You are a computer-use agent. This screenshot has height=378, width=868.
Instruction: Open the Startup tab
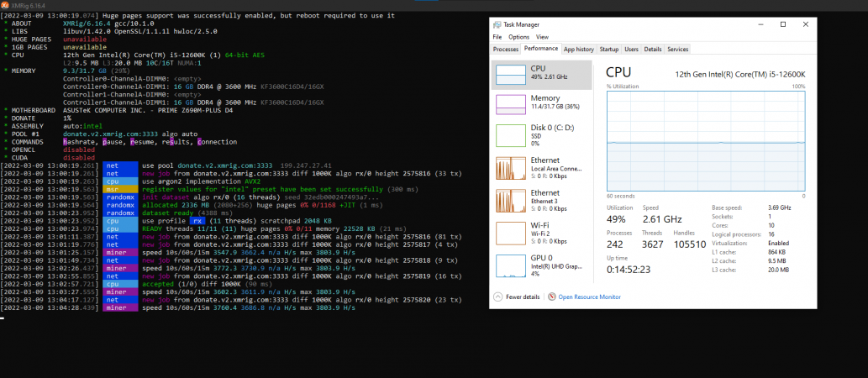click(609, 50)
